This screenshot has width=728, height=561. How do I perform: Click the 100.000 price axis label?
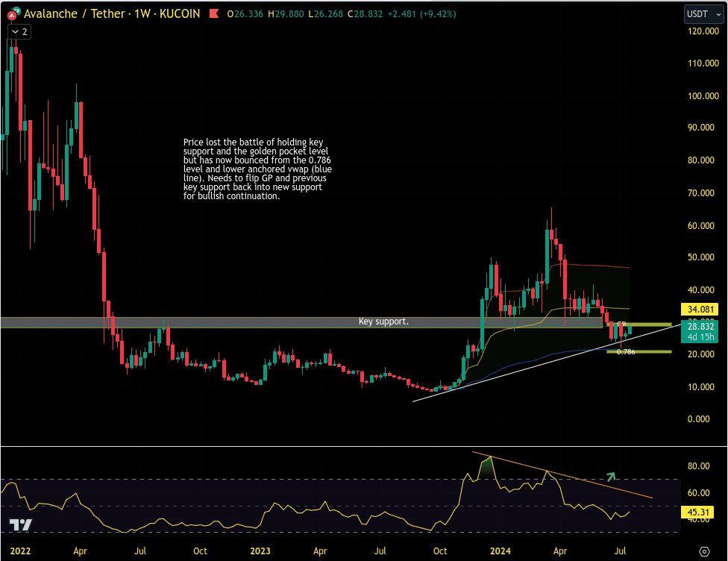[703, 96]
